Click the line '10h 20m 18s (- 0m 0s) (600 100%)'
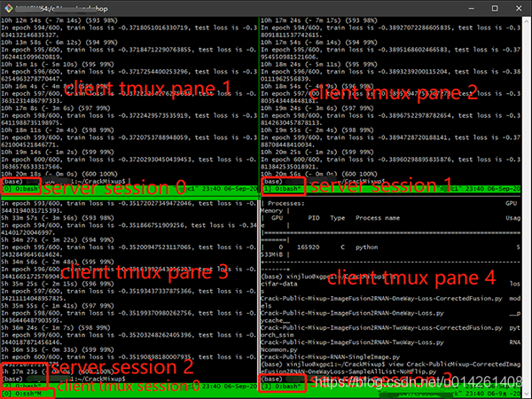The height and width of the screenshot is (399, 532). (x=59, y=174)
